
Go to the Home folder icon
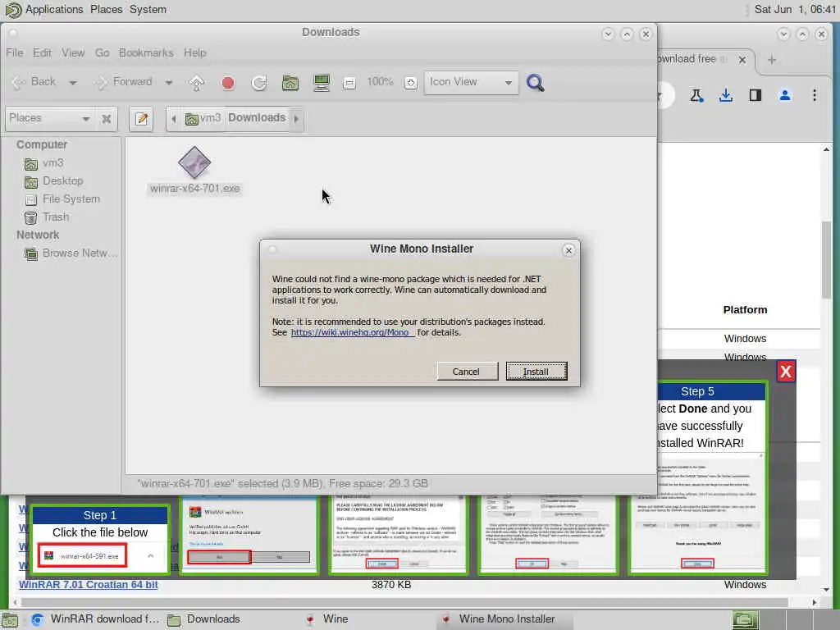290,83
